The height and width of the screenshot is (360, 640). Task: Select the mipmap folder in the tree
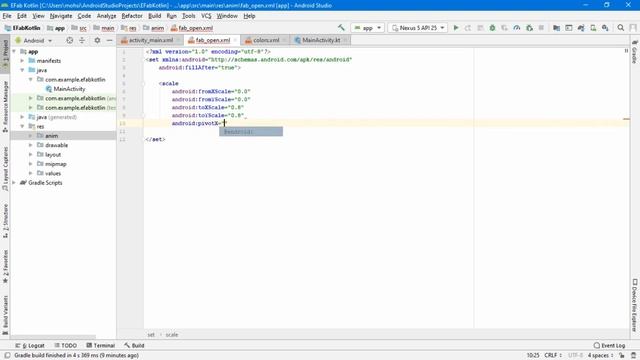(x=56, y=164)
